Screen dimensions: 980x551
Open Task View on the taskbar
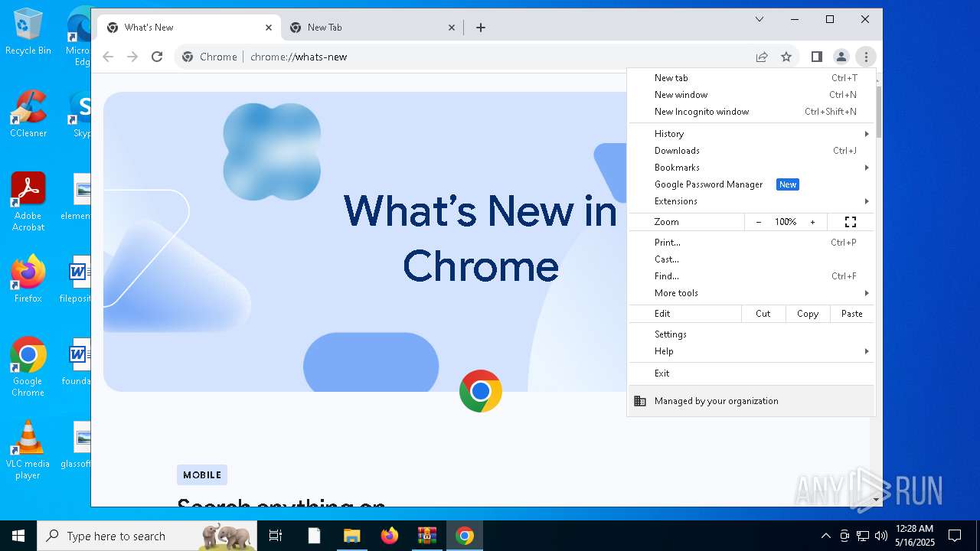click(x=276, y=536)
